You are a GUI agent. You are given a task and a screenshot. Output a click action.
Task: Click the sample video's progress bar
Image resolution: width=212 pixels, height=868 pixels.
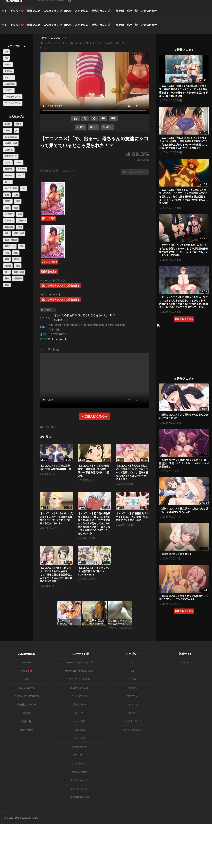tap(94, 404)
